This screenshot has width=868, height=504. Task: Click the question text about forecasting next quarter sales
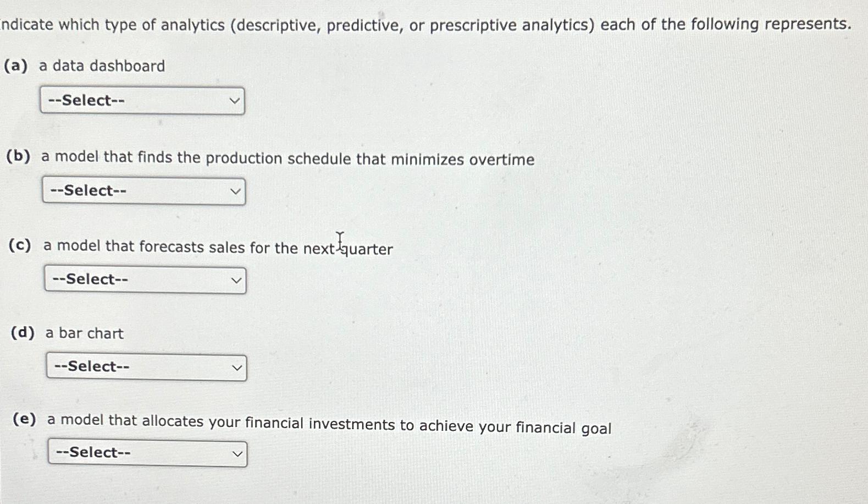point(201,248)
